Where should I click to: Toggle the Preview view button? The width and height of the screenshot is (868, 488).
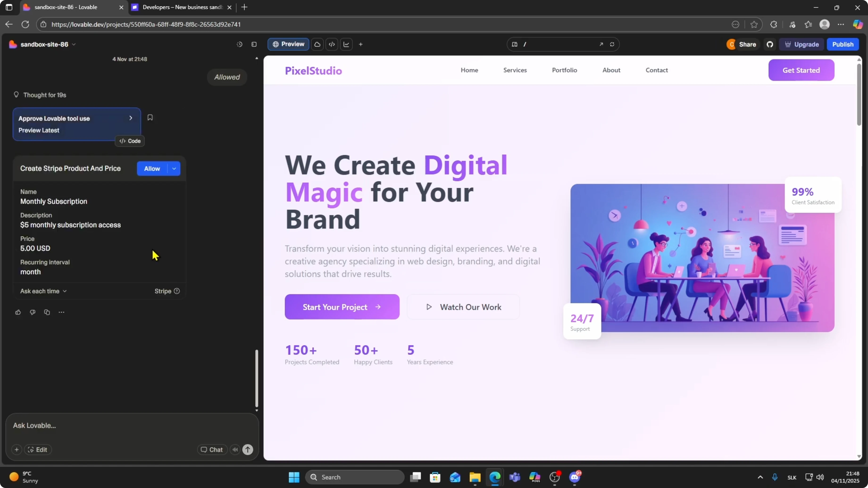click(288, 45)
